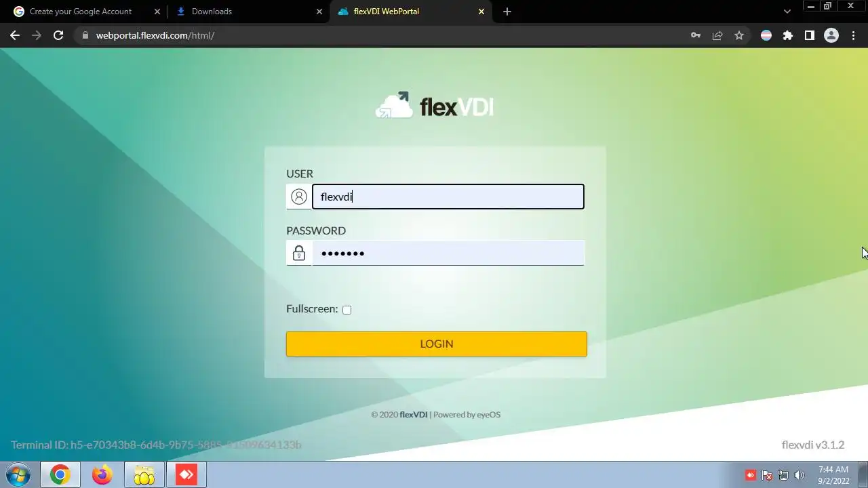Reload the current page
Image resolution: width=868 pixels, height=488 pixels.
(x=58, y=35)
